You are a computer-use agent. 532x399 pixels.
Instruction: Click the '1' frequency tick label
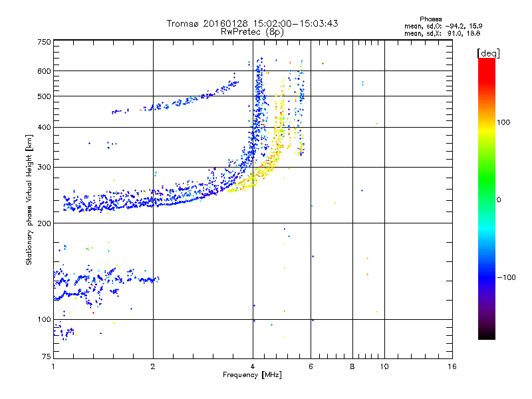pos(53,366)
